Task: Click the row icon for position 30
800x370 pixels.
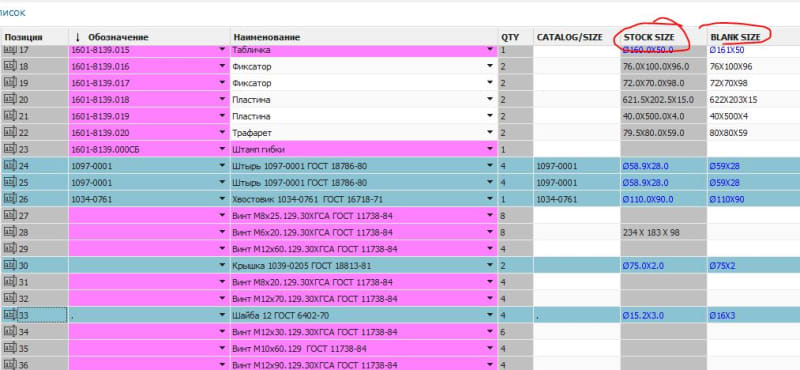Action: (10, 265)
